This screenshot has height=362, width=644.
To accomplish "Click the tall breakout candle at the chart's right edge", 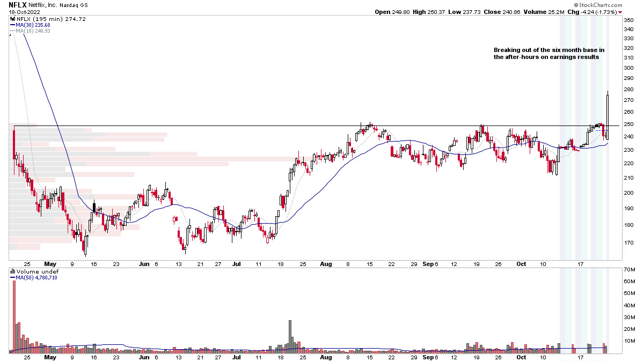I will pyautogui.click(x=608, y=116).
